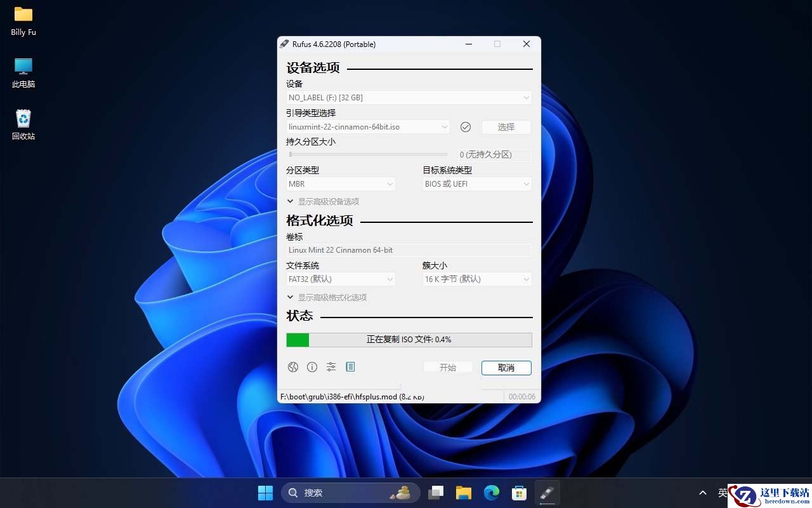Click the persistent size field showing 0 (无持久分区)
The image size is (812, 508).
pos(495,155)
